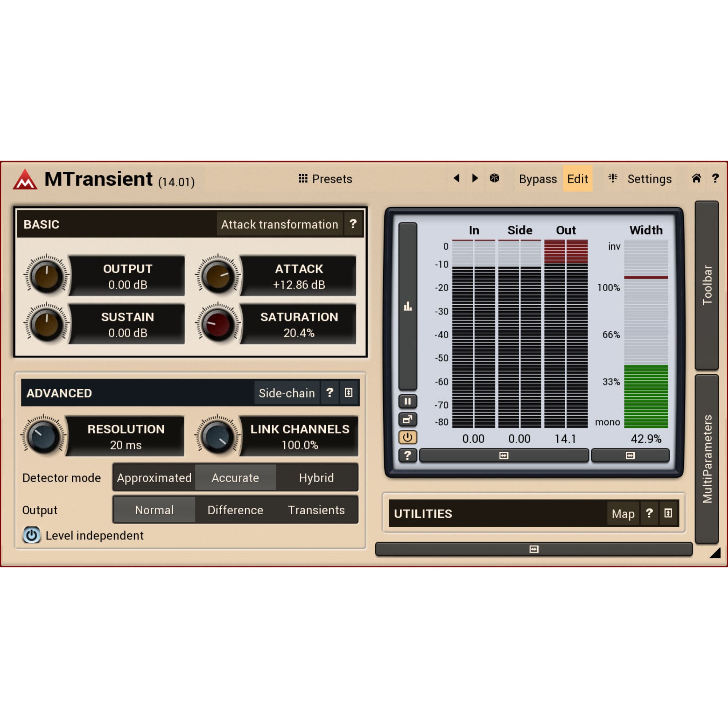Set Output to Transients
The image size is (728, 728).
click(x=317, y=510)
